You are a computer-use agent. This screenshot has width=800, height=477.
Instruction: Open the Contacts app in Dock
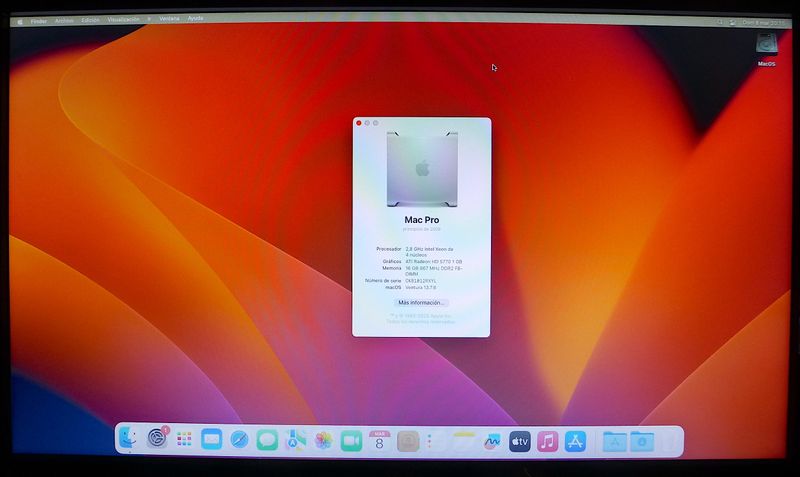[408, 441]
